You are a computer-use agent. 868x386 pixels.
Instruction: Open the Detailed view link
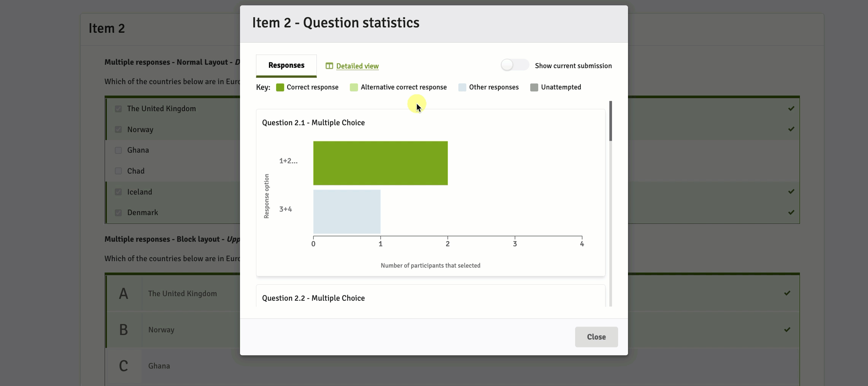click(x=357, y=66)
